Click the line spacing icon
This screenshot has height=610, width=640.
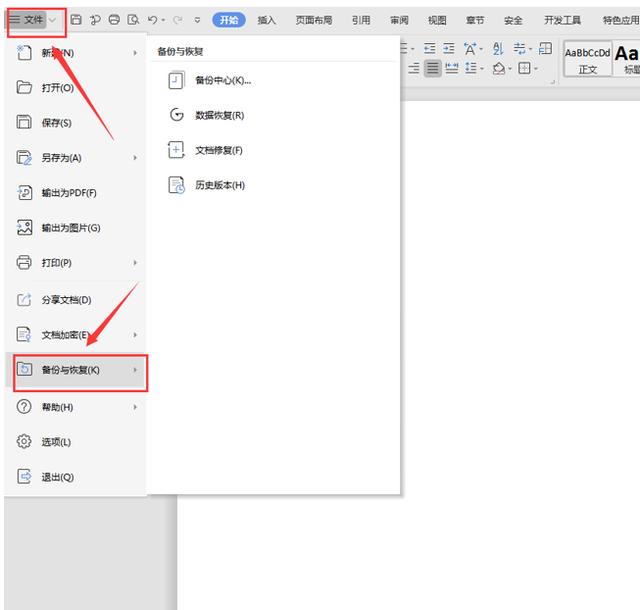(471, 68)
